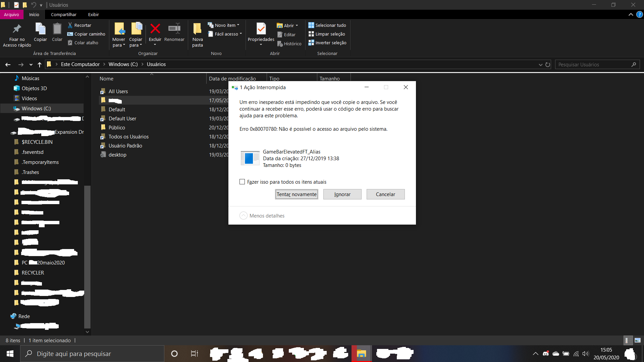Screen dimensions: 644x362
Task: Select Músicas in navigation pane
Action: click(x=31, y=78)
